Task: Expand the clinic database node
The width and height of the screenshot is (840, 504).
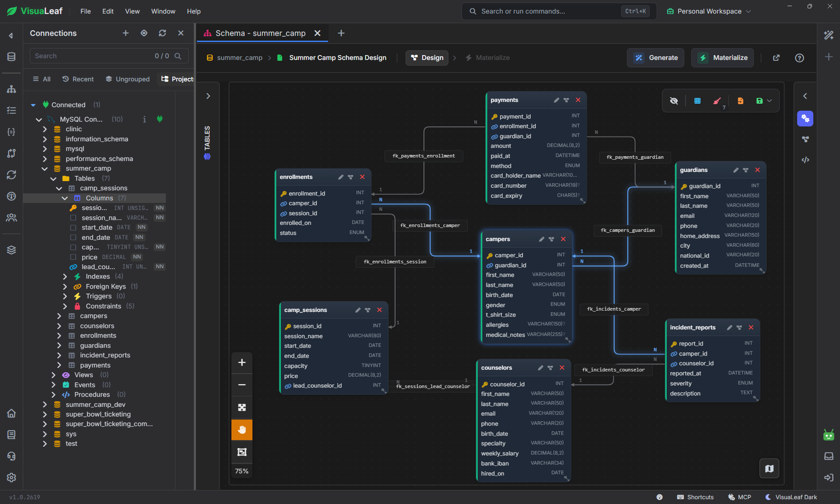Action: point(45,129)
